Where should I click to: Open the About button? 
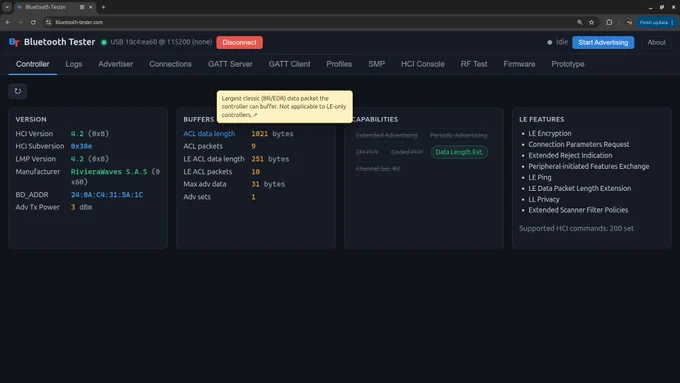[656, 43]
